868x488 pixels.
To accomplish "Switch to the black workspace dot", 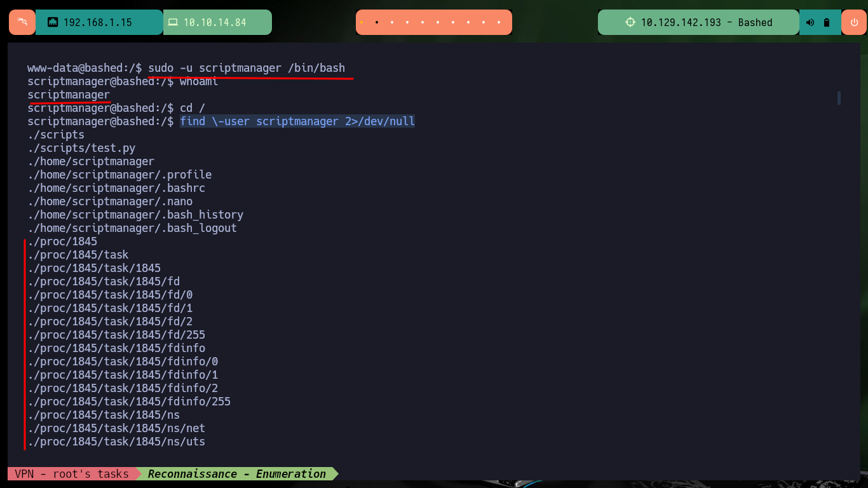I will 377,22.
